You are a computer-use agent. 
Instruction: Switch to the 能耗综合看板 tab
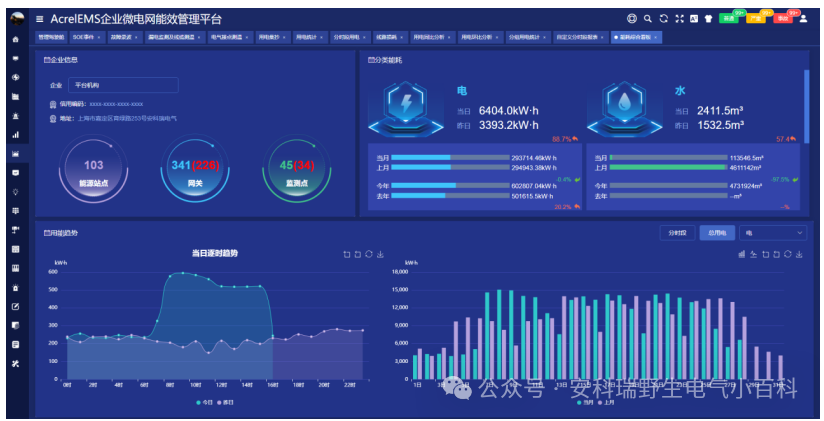(x=636, y=37)
